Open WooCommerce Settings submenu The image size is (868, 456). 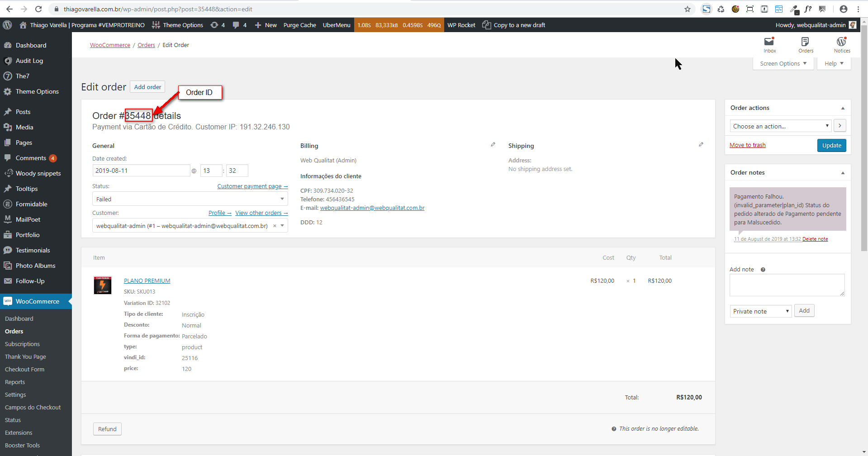tap(15, 395)
